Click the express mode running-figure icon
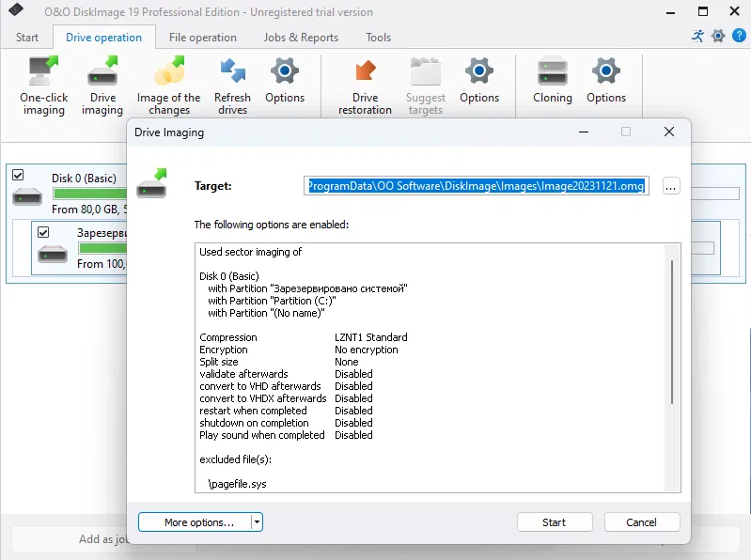Screen dimensions: 751x560 pos(697,36)
